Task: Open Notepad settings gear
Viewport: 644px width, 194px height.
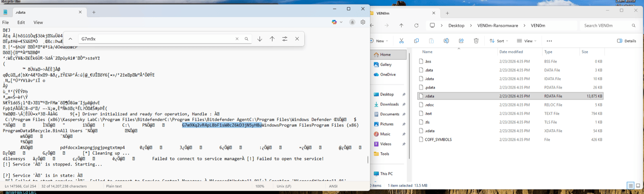Action: point(363,22)
